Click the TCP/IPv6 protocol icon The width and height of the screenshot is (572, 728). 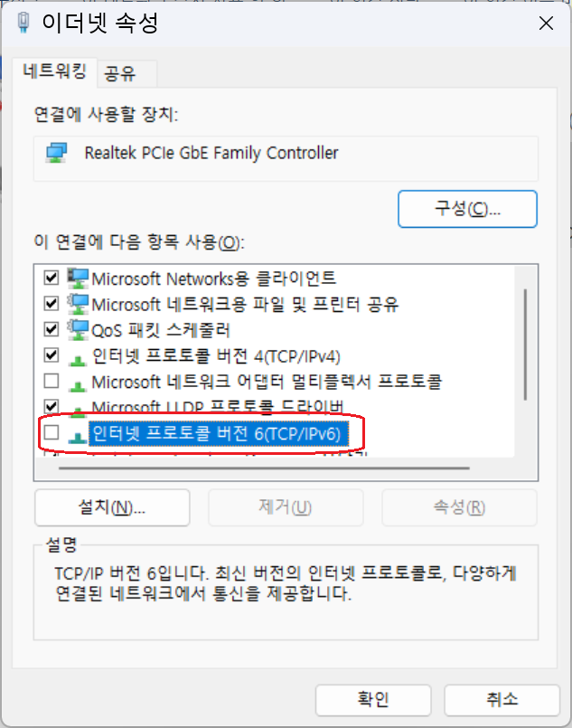coord(78,437)
